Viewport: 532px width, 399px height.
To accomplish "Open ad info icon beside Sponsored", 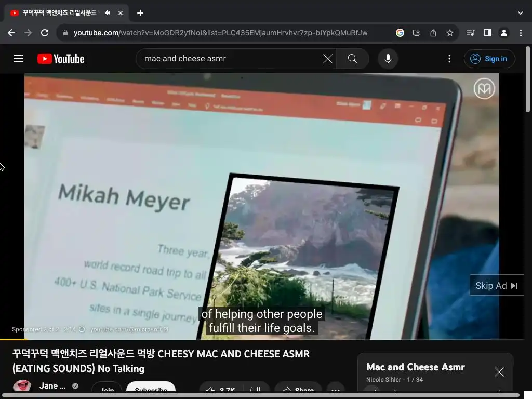I will pos(82,329).
